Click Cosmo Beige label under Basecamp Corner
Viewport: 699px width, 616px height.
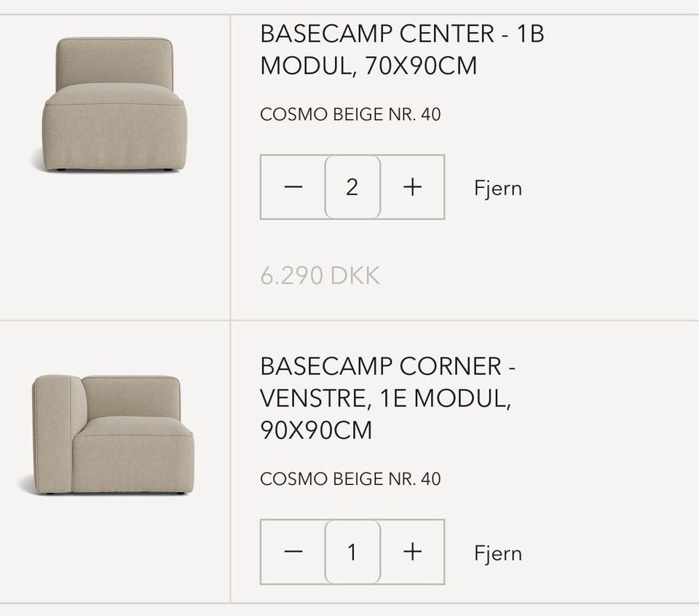coord(350,479)
